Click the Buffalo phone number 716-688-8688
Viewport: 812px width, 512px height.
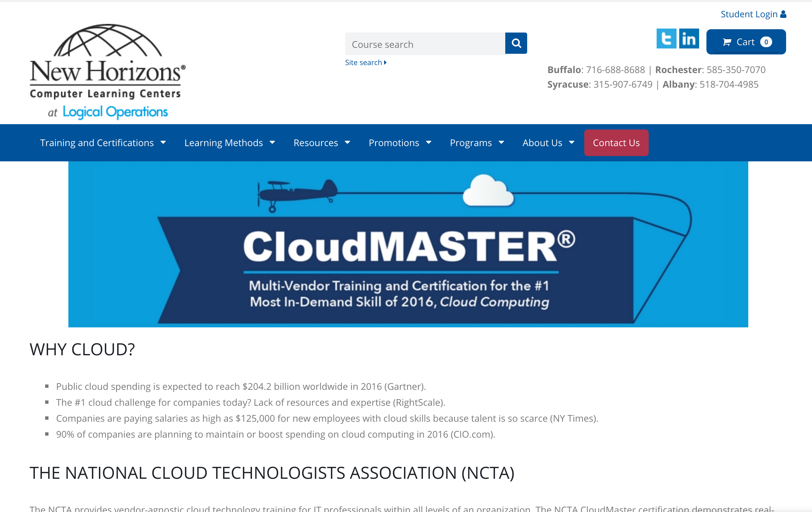click(x=615, y=70)
